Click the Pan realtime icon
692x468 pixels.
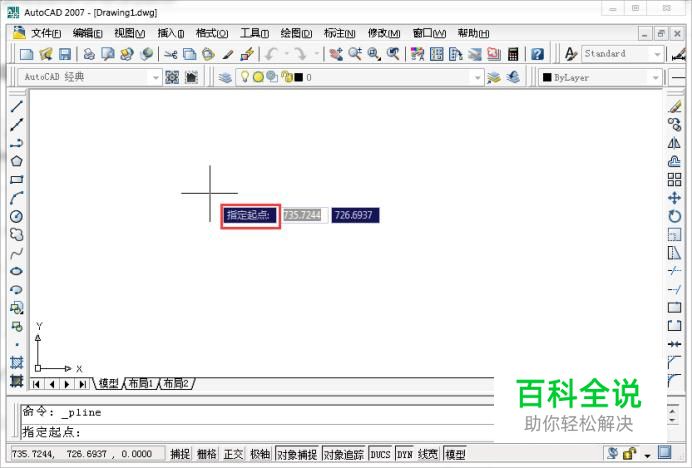336,54
